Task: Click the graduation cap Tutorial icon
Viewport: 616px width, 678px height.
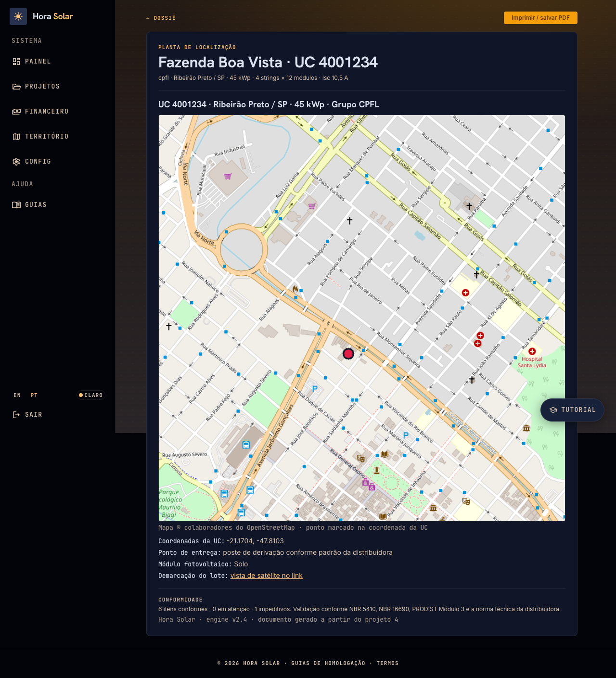Action: click(553, 410)
